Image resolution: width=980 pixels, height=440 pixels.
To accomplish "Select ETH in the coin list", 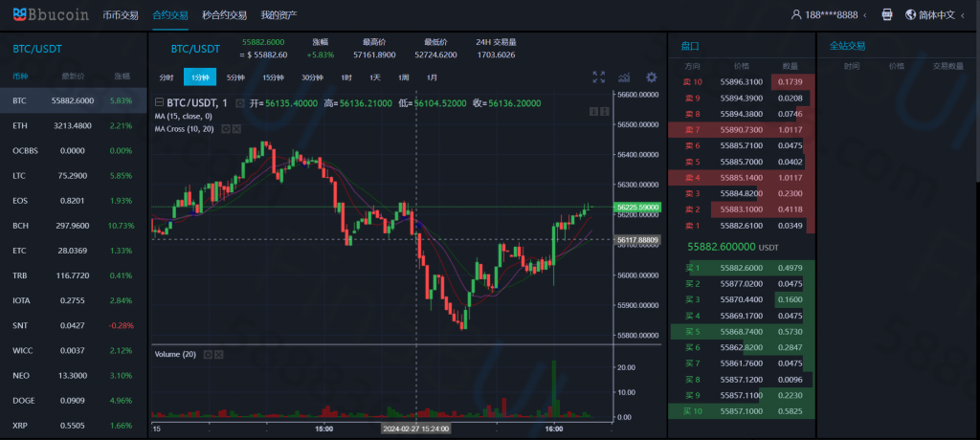I will pyautogui.click(x=20, y=125).
